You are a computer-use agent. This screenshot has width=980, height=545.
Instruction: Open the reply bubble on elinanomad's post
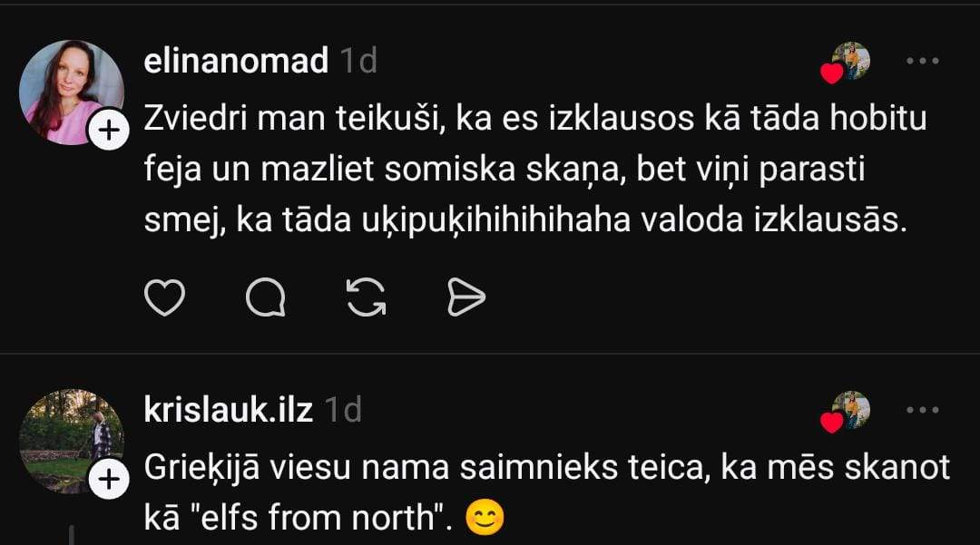pyautogui.click(x=266, y=297)
